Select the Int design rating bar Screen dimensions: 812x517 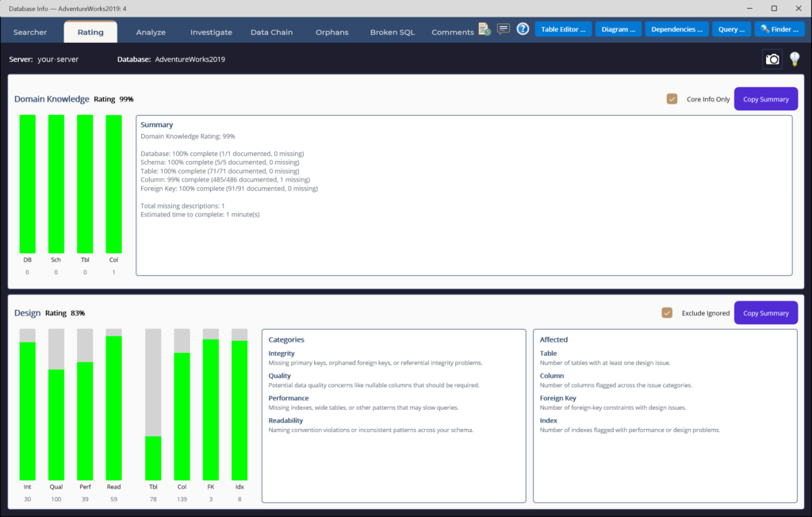[x=28, y=404]
